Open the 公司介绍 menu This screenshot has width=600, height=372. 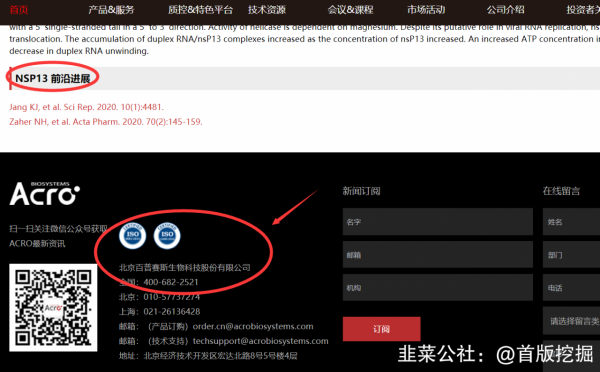tap(505, 10)
